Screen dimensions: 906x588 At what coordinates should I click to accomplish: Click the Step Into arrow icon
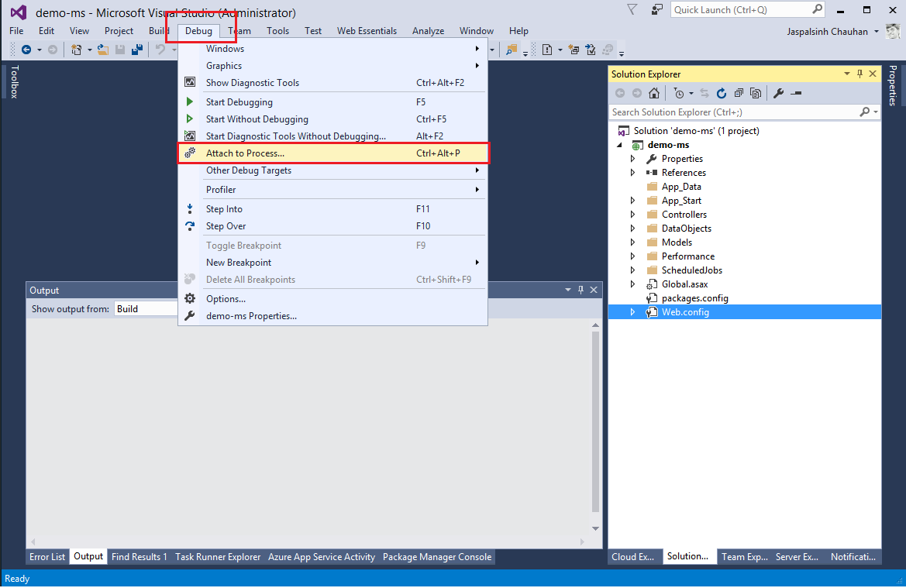click(190, 209)
